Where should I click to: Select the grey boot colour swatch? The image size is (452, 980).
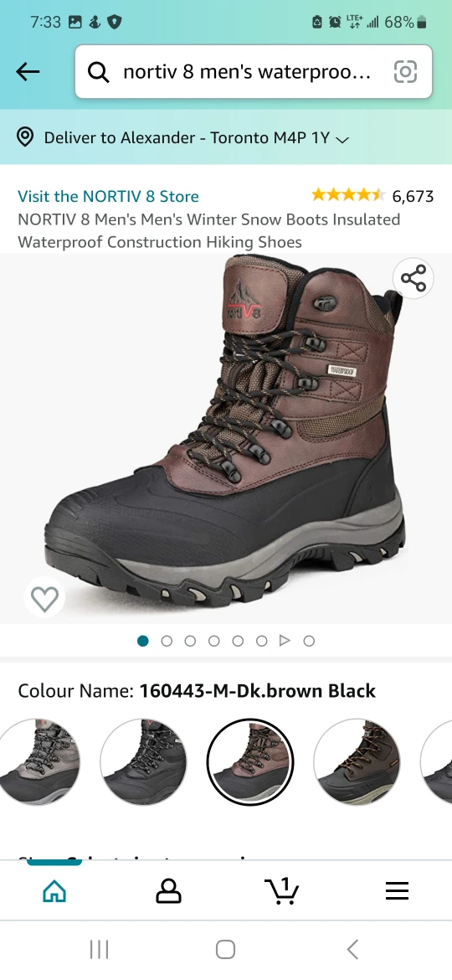39,762
